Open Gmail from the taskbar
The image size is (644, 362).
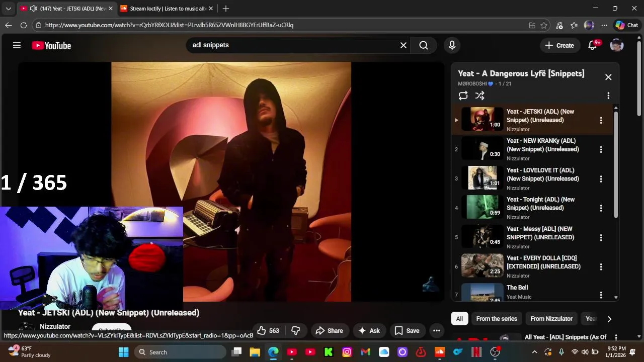pyautogui.click(x=366, y=352)
